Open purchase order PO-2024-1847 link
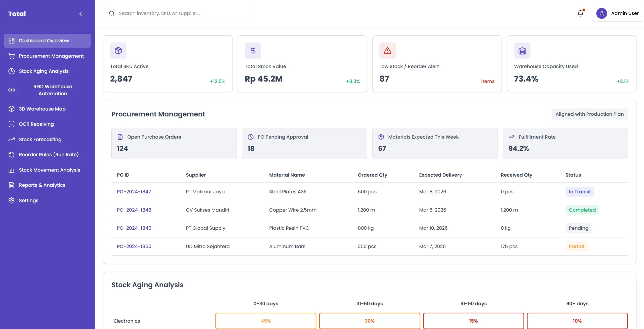This screenshot has height=329, width=644. pyautogui.click(x=134, y=192)
